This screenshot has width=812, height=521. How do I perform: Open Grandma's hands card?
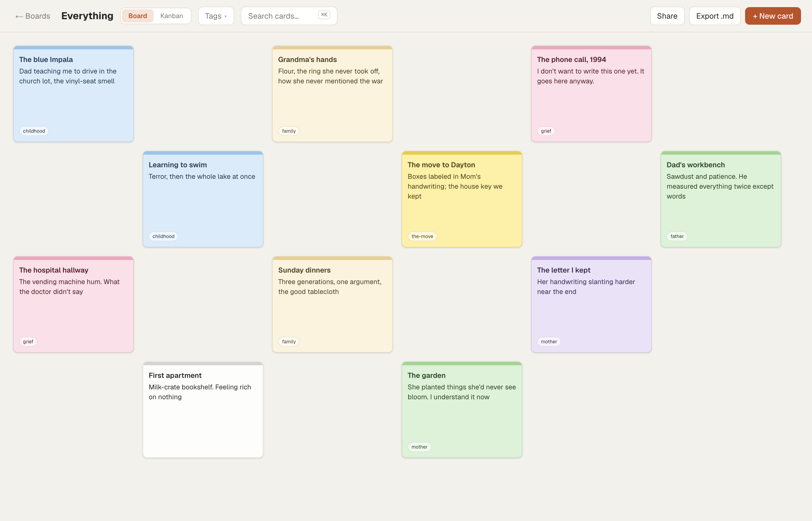(x=332, y=94)
